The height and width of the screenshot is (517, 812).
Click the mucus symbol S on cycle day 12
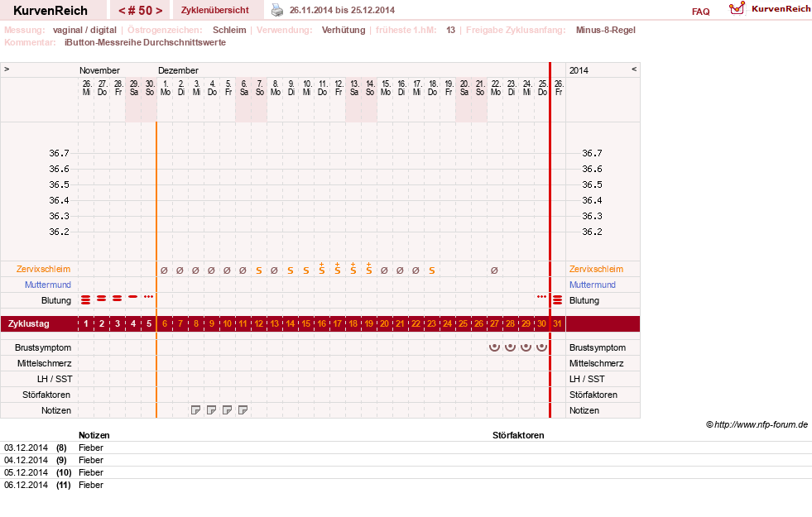click(258, 270)
